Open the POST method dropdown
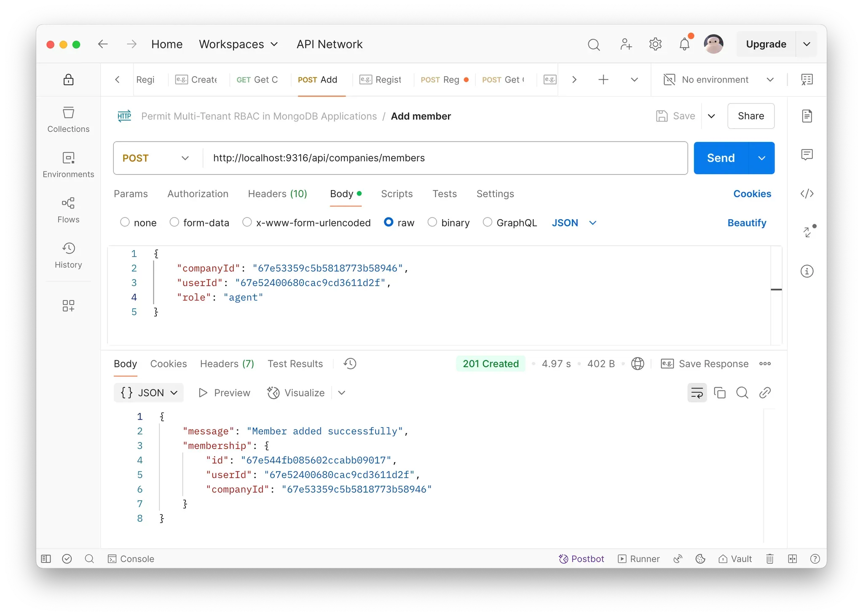The image size is (863, 616). tap(156, 158)
